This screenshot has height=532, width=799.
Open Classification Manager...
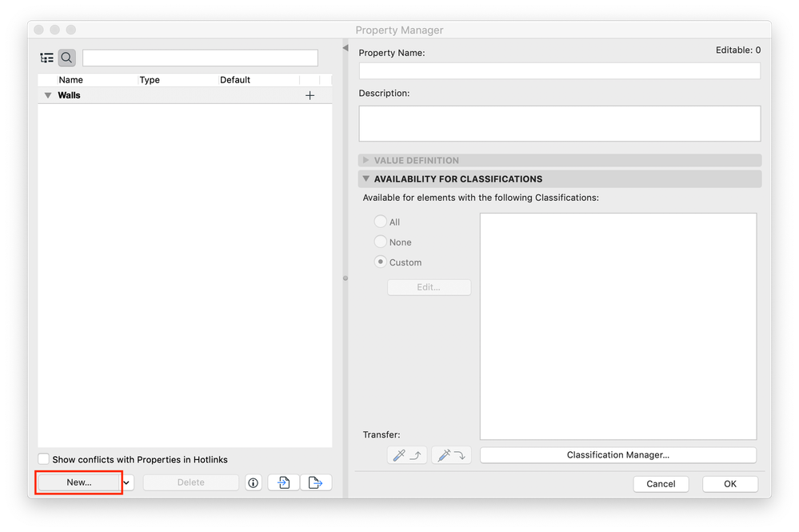click(618, 455)
